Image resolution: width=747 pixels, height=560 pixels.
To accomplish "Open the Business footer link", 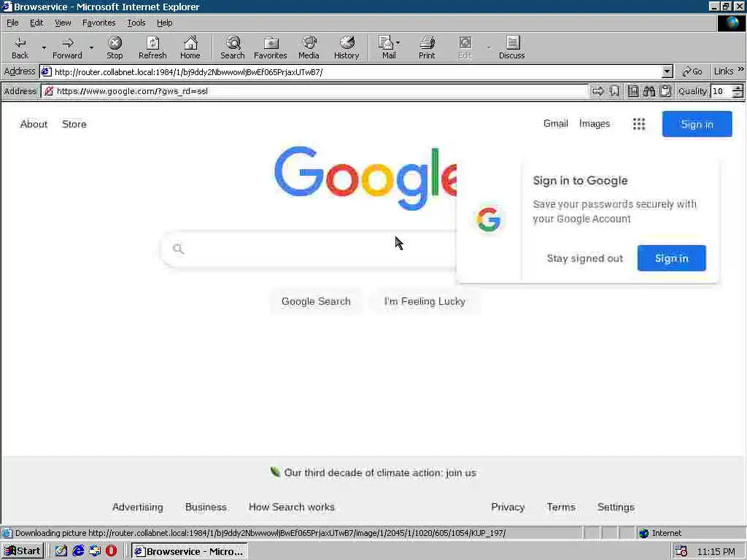I will [x=206, y=507].
